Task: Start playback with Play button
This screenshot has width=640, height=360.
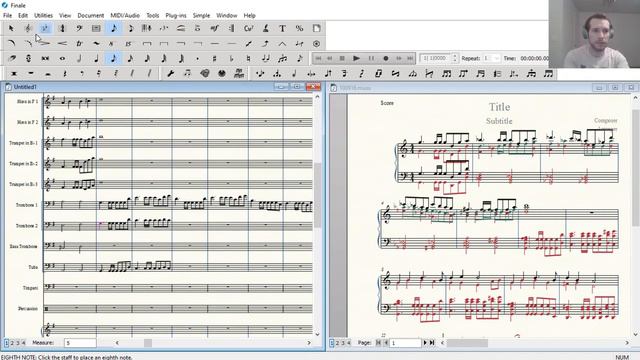Action: (356, 58)
